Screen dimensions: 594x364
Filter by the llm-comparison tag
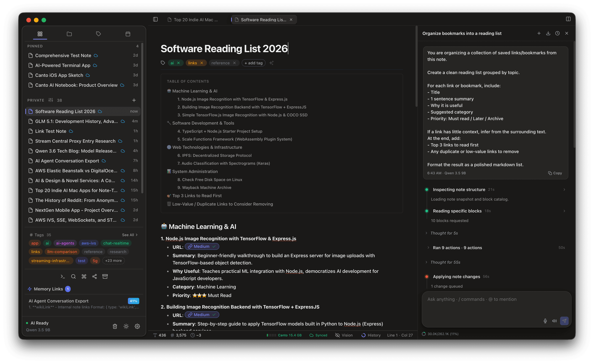(62, 251)
